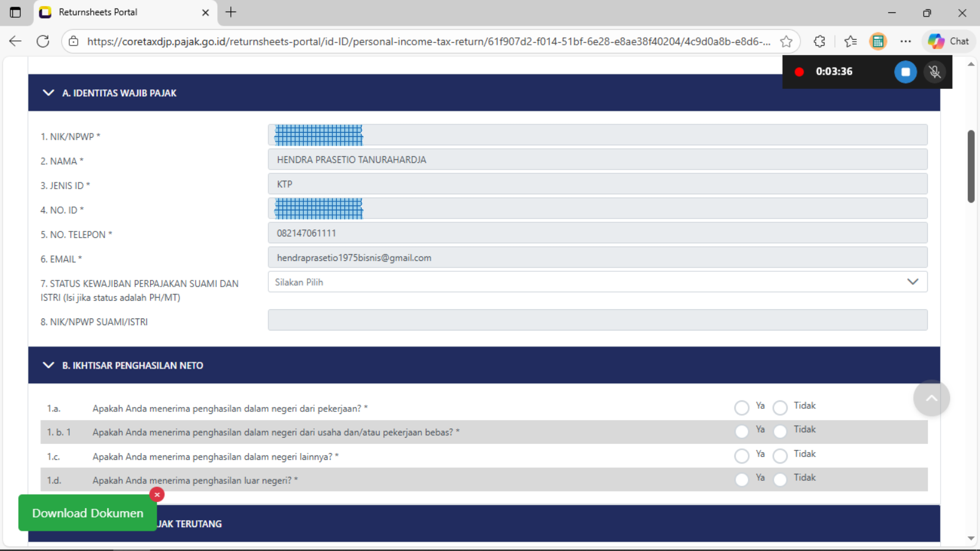Open the Status Kewajiban Perpajakan Suami Istri dropdown
Image resolution: width=980 pixels, height=551 pixels.
pyautogui.click(x=597, y=282)
